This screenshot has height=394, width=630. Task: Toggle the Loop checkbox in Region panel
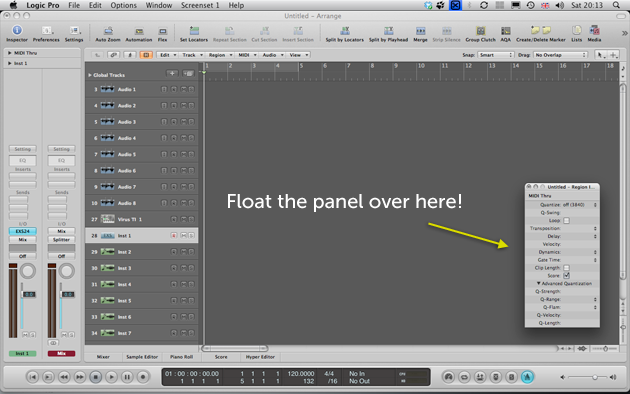coord(567,220)
